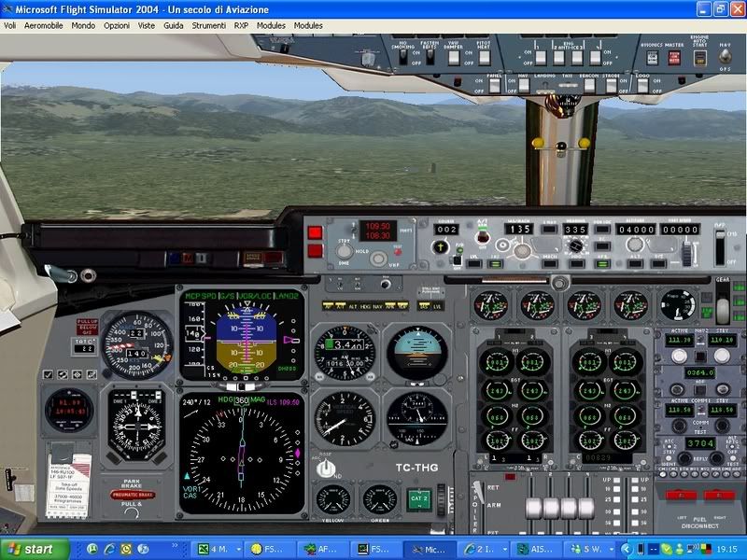
Task: Click the upper red warning light button
Action: (315, 232)
